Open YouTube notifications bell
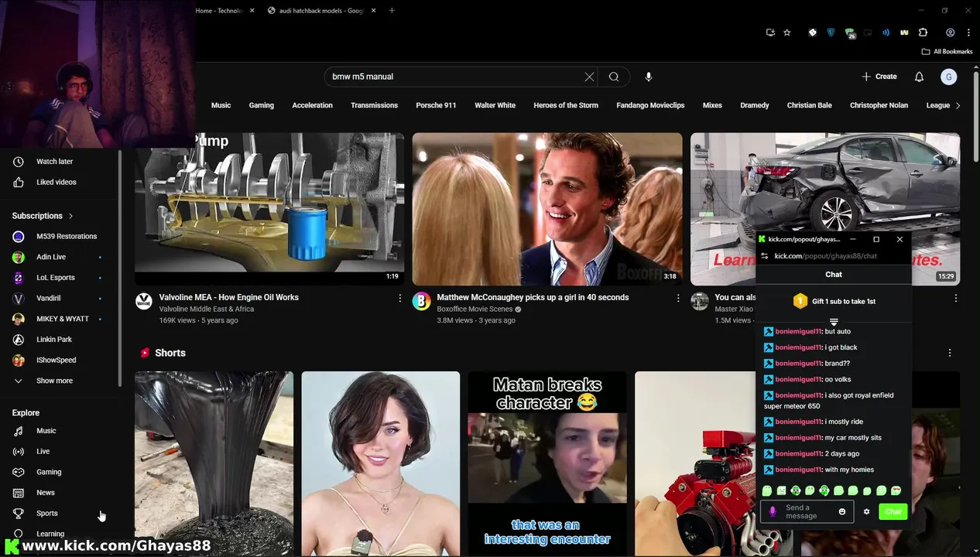 coord(919,77)
